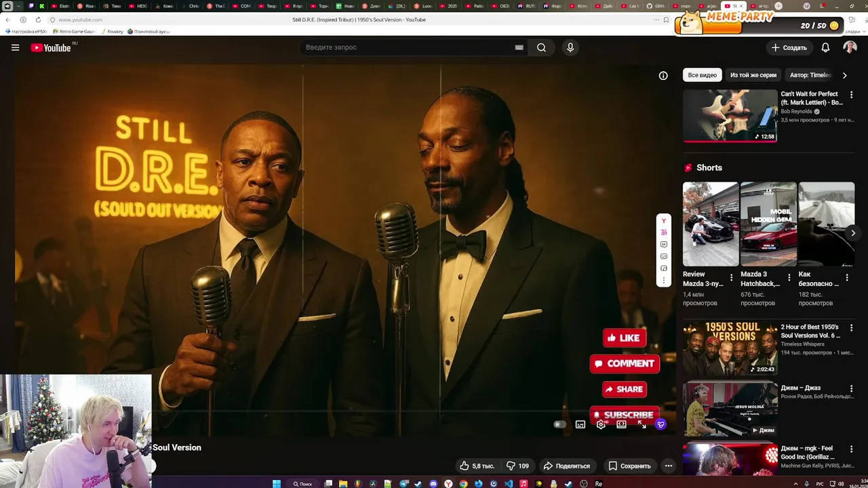Go to the YouTube home logo
This screenshot has height=488, width=868.
(51, 47)
